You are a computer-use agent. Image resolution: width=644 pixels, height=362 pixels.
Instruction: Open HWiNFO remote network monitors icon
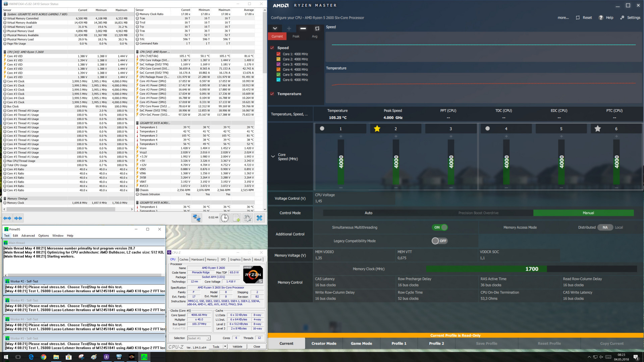pos(197,218)
